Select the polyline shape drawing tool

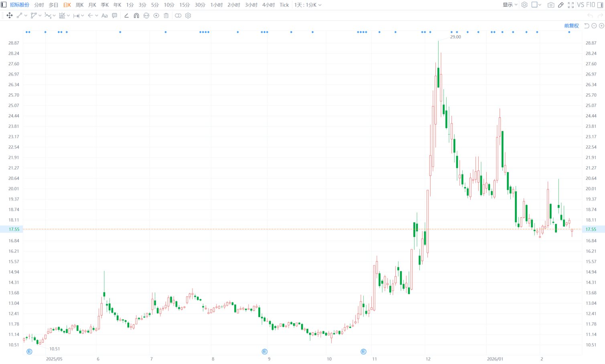(x=34, y=16)
